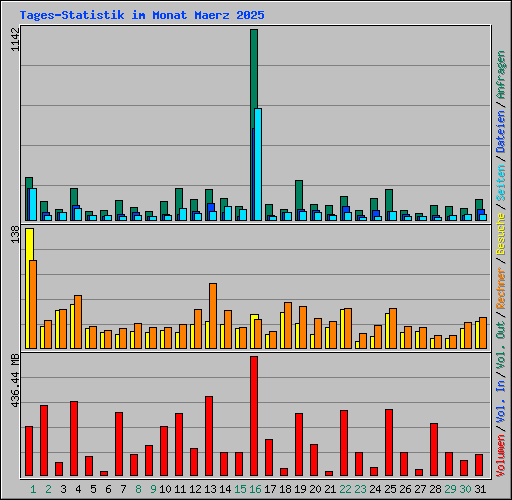The width and height of the screenshot is (512, 500).
Task: Click day label 31 on the x-axis
Action: (480, 489)
